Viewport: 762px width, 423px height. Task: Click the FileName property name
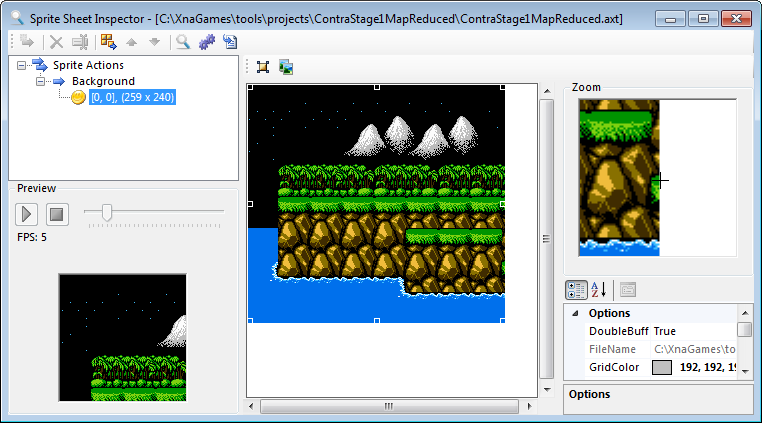pyautogui.click(x=612, y=349)
